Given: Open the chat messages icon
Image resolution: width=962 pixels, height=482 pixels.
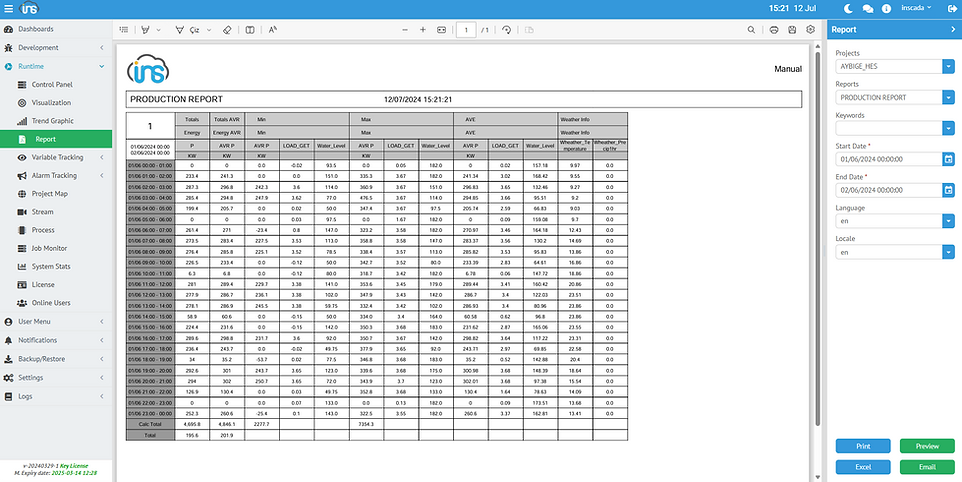Looking at the screenshot, I should point(867,8).
